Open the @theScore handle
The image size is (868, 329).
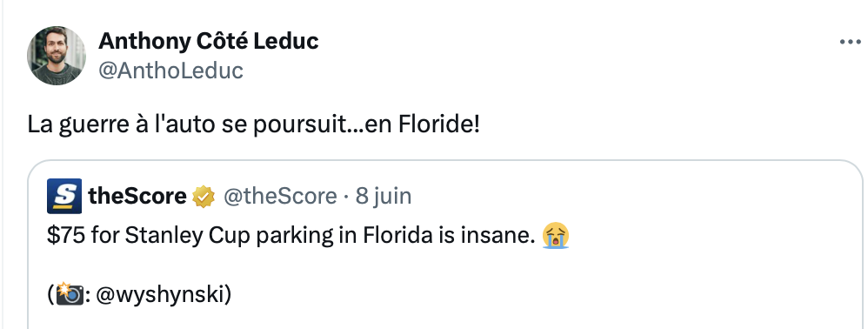(280, 196)
